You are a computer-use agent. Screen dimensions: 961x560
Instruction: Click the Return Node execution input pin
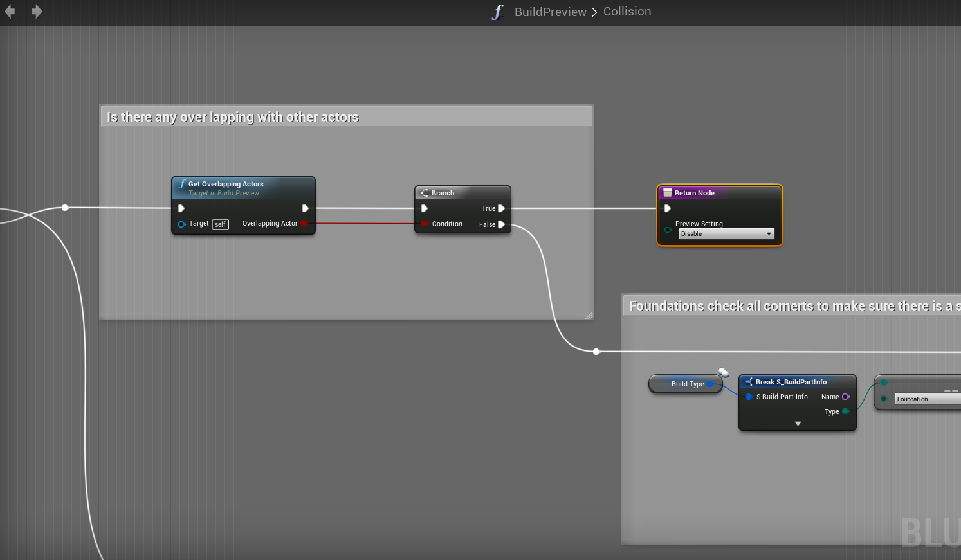coord(667,208)
